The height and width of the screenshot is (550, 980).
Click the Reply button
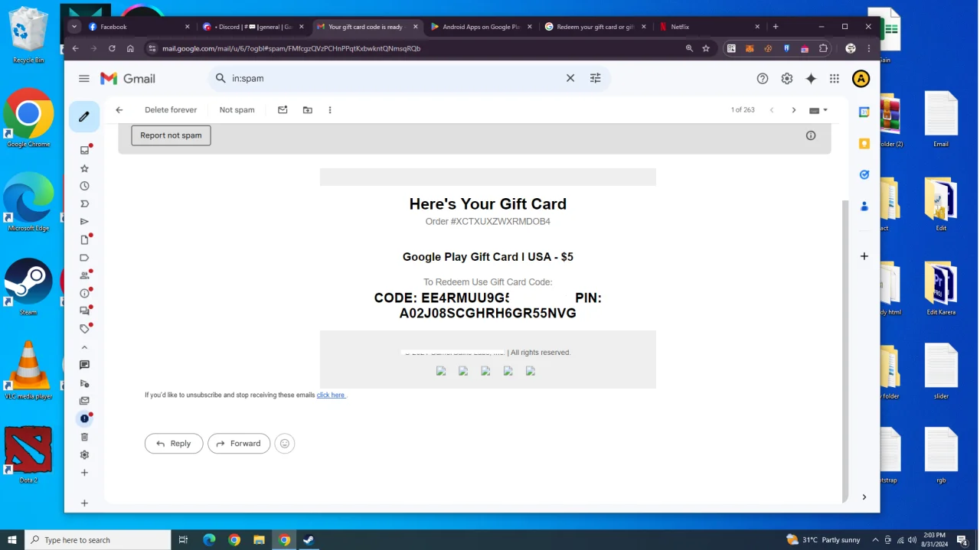point(174,444)
